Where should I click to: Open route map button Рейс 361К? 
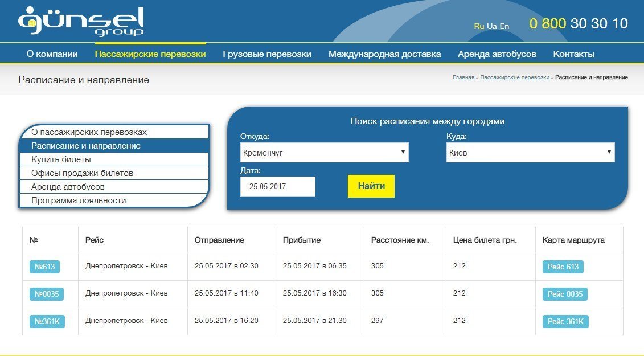565,321
